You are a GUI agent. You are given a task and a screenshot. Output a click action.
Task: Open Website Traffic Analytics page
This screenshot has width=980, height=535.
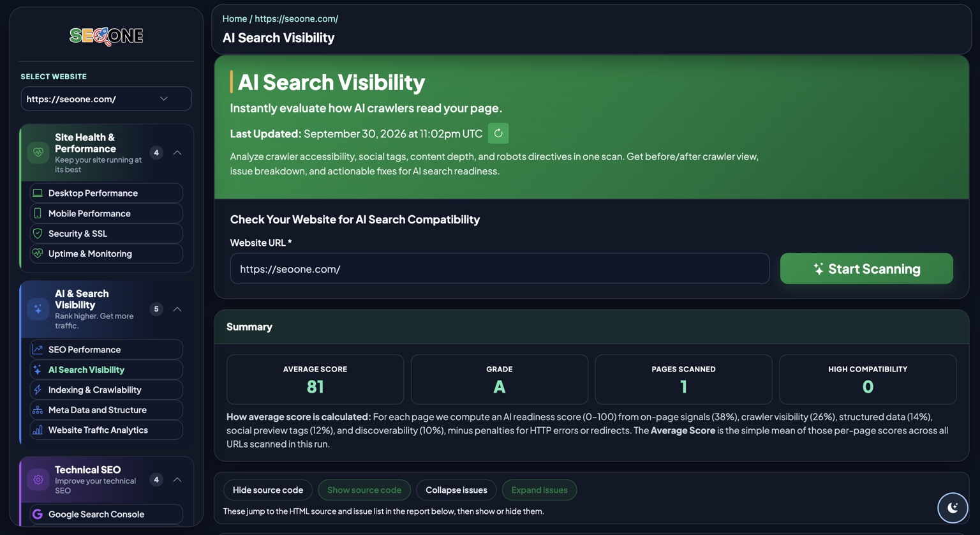106,430
